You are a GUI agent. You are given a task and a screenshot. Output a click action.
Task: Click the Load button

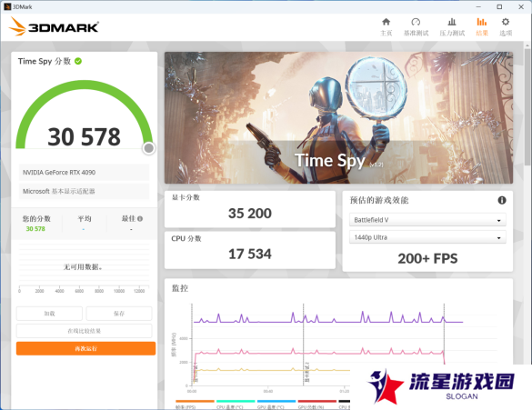point(49,314)
